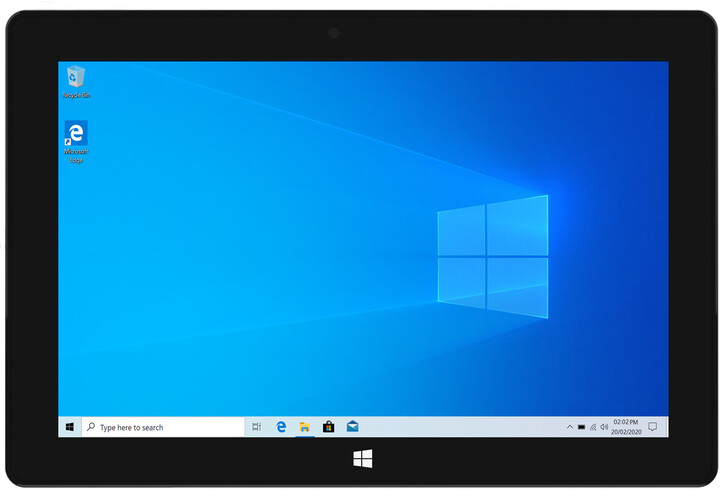
Task: Select the Microsoft Edge desktop shortcut
Action: coord(76,138)
